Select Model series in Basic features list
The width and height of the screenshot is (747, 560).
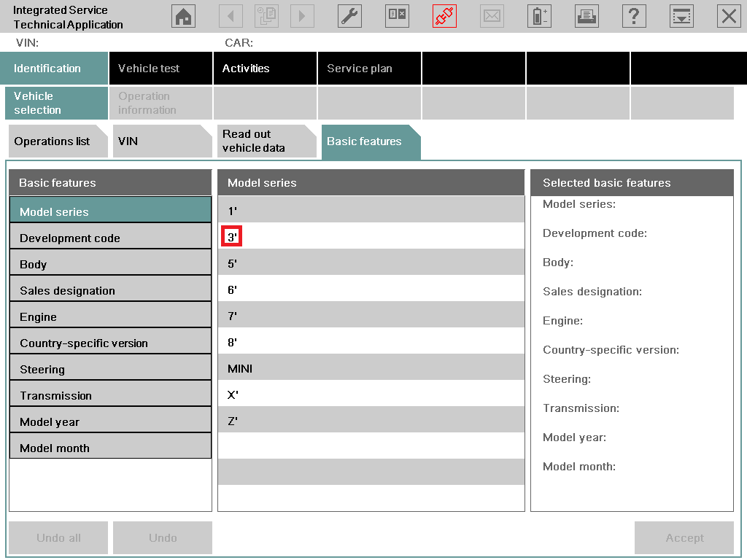tap(111, 210)
